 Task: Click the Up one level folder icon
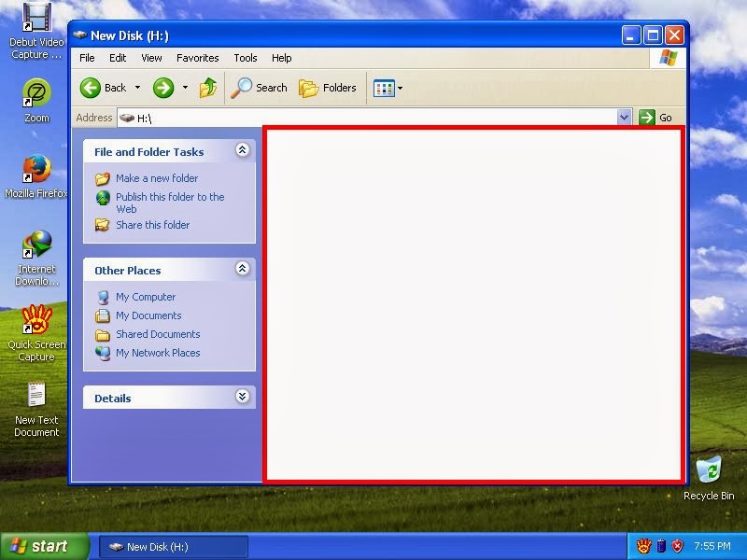click(208, 88)
